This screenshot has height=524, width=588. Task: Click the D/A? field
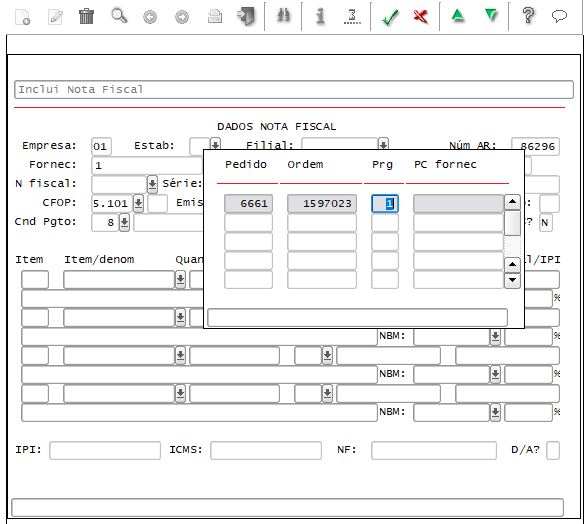coord(553,450)
